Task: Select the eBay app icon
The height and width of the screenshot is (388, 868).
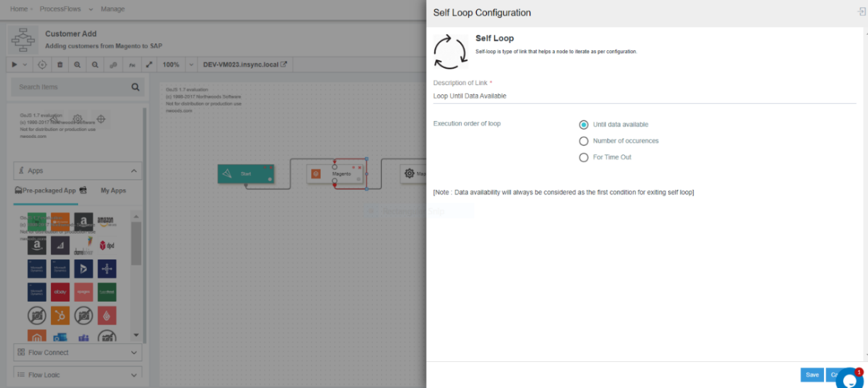Action: 60,292
